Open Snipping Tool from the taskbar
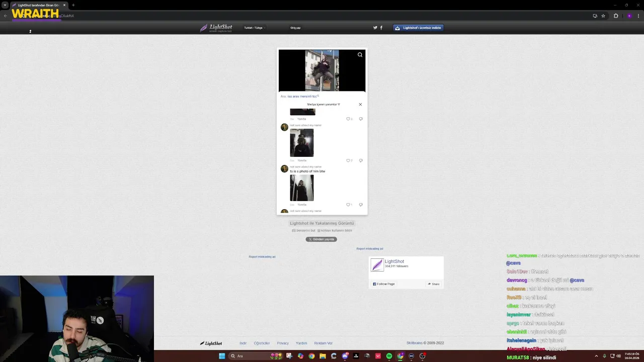This screenshot has height=362, width=644. (x=289, y=356)
